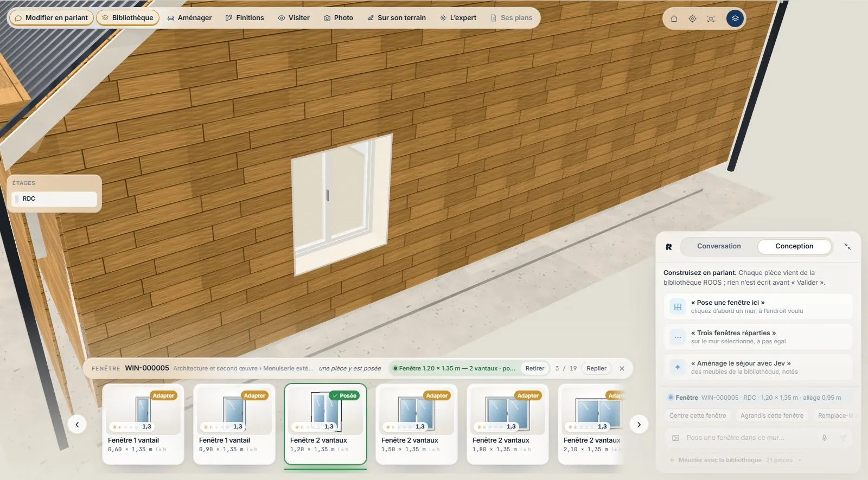Collapse the assistant panel with arrows icon
Screen dimensions: 868x480
coord(847,246)
